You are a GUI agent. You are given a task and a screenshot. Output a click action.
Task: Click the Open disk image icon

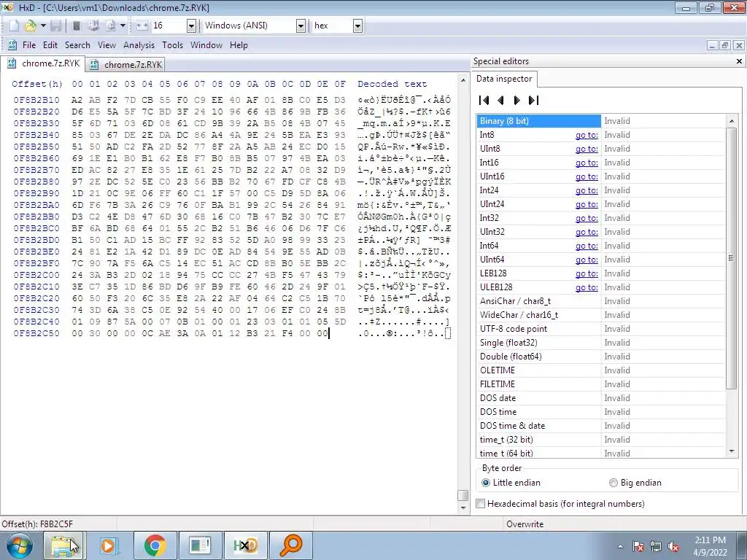click(x=111, y=26)
